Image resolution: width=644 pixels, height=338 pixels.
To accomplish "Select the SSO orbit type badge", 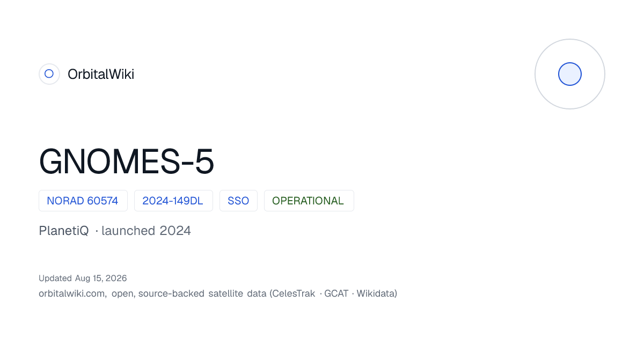I will (238, 201).
